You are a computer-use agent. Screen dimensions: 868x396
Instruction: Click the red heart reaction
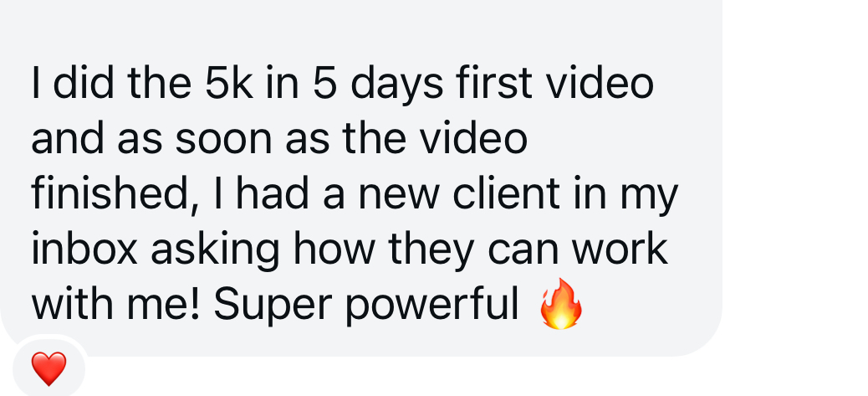click(x=49, y=369)
